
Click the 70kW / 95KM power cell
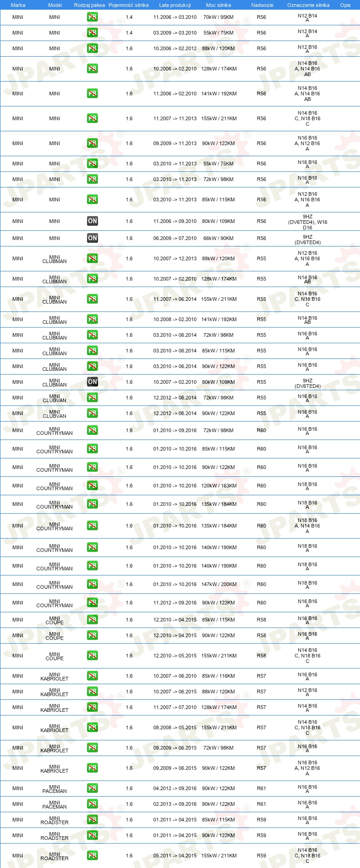click(x=218, y=17)
